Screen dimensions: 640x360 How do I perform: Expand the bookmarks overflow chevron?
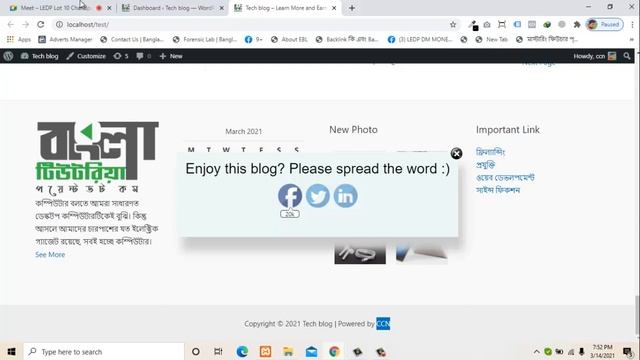pyautogui.click(x=632, y=40)
